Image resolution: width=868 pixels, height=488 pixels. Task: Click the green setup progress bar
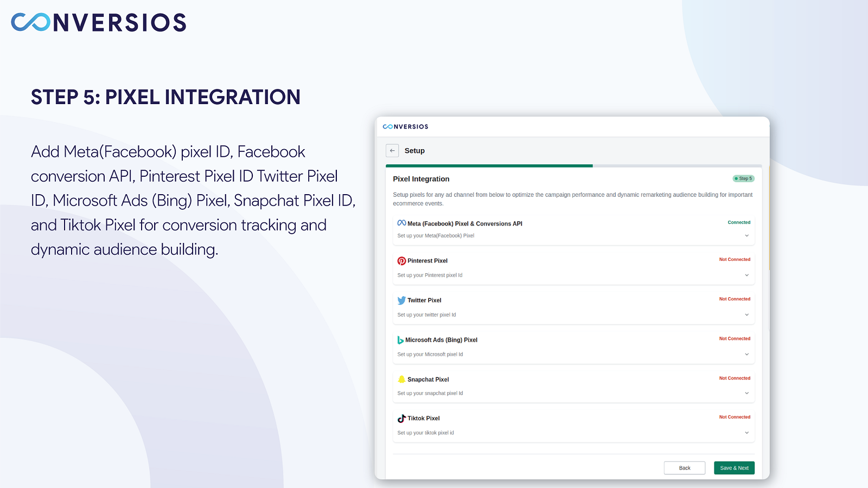[x=489, y=166]
